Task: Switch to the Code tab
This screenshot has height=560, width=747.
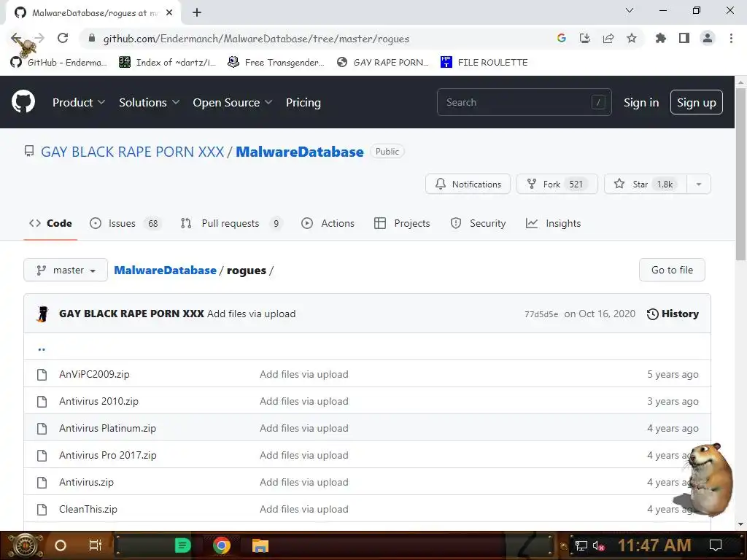Action: (x=50, y=223)
